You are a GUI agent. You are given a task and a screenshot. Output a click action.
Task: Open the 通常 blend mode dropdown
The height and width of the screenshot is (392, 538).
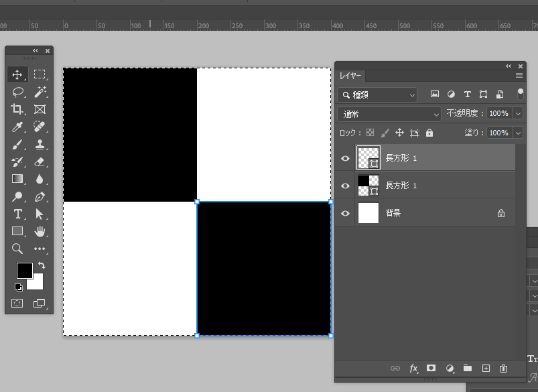pyautogui.click(x=389, y=114)
